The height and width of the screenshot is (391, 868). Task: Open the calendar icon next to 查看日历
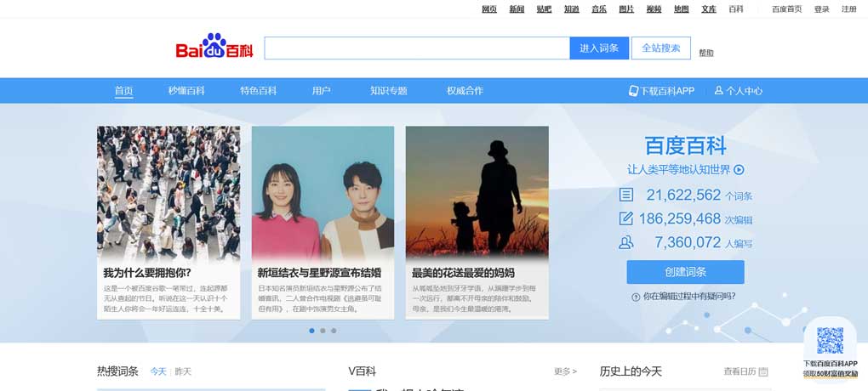pos(762,371)
